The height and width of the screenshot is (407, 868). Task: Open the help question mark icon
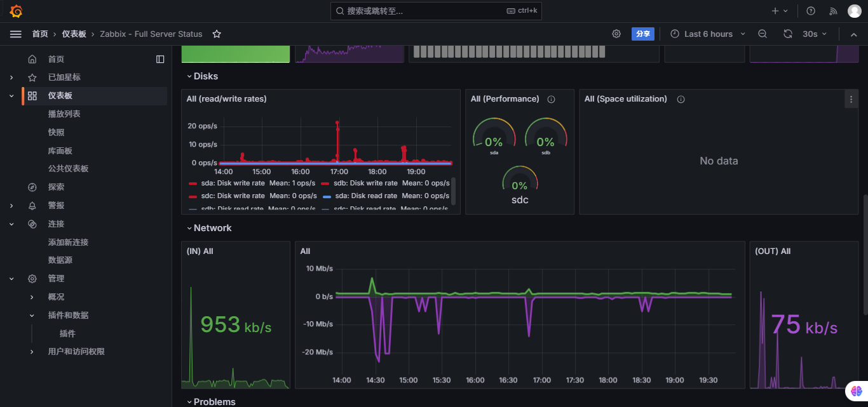(x=811, y=11)
